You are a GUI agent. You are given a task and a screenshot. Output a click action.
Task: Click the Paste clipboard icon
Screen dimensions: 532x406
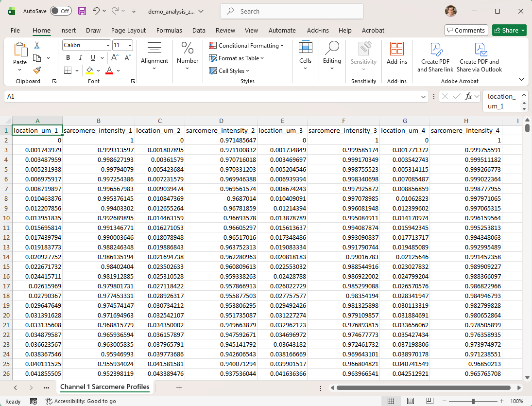click(x=20, y=49)
